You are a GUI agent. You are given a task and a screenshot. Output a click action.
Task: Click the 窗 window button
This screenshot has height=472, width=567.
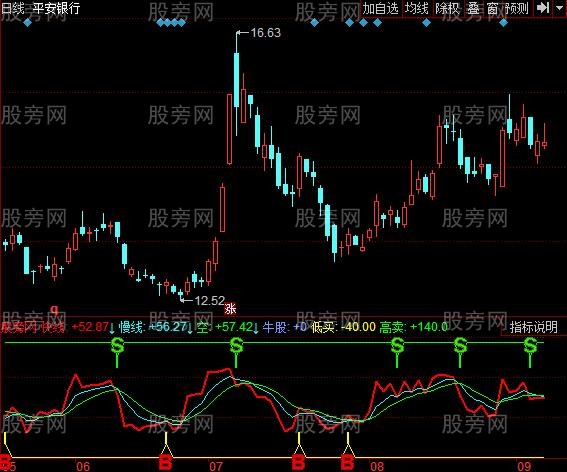point(493,8)
